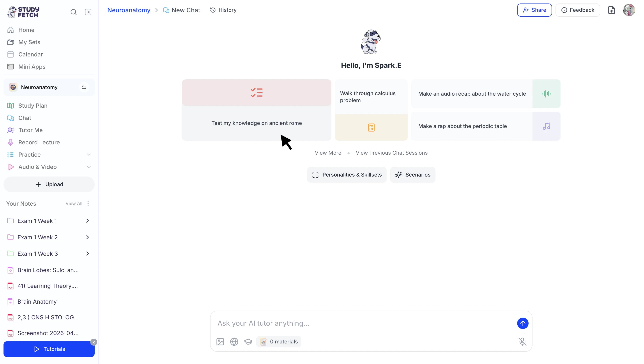Click the file export icon near Feedback
Screen dimensions: 644x364
(611, 10)
